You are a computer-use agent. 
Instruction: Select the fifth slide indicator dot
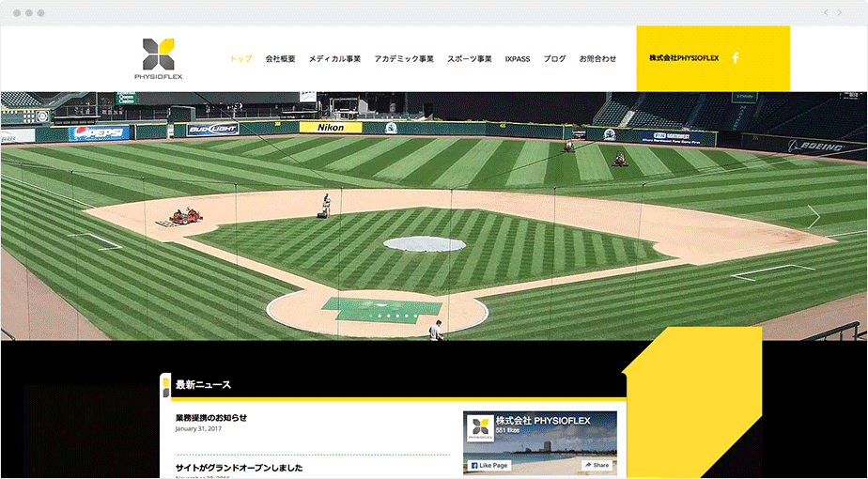(x=407, y=316)
